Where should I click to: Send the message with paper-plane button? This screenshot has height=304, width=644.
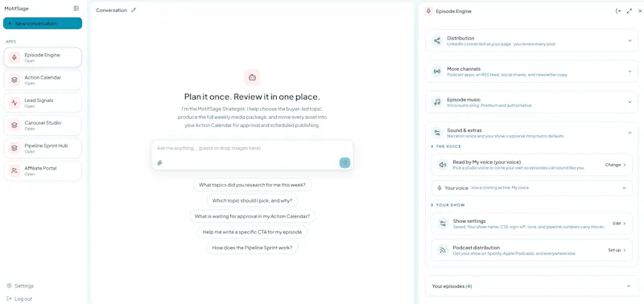[x=345, y=163]
